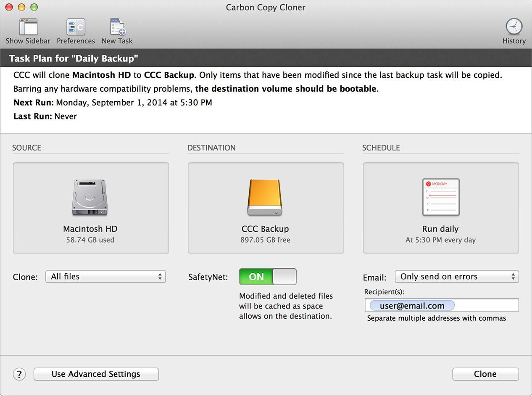Click the '58.74 GB used' text
Screen dimensions: 532x396
pyautogui.click(x=90, y=240)
